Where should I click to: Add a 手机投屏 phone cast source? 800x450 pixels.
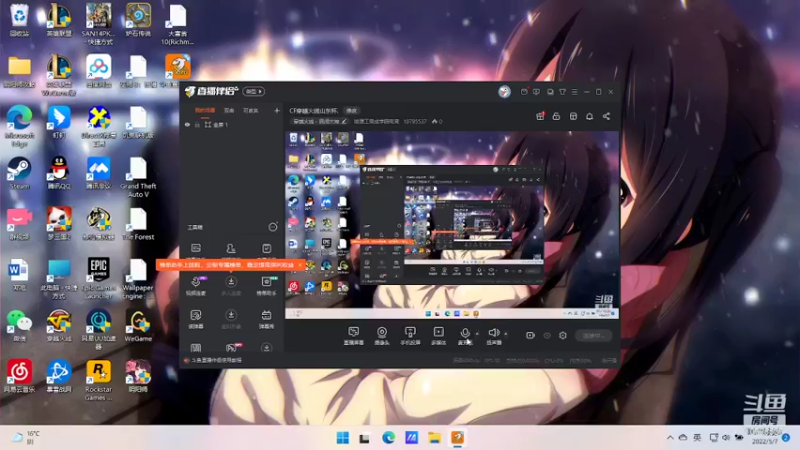(410, 336)
